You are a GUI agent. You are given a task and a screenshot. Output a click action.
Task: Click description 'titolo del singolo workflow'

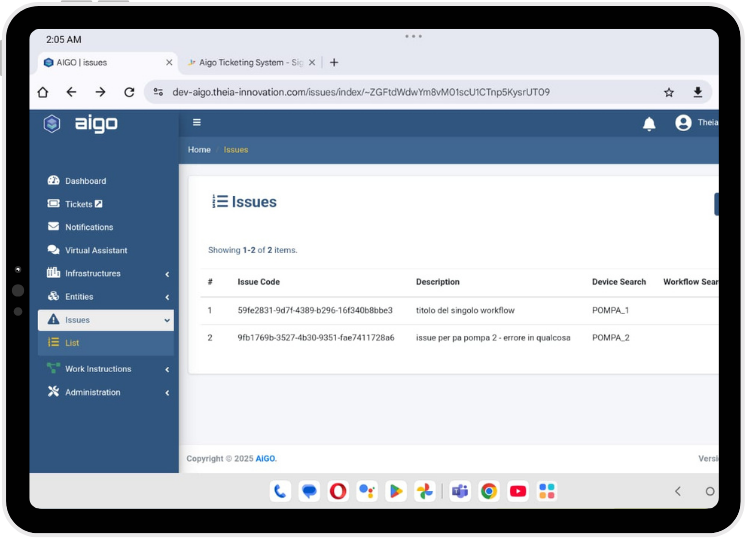tap(465, 310)
